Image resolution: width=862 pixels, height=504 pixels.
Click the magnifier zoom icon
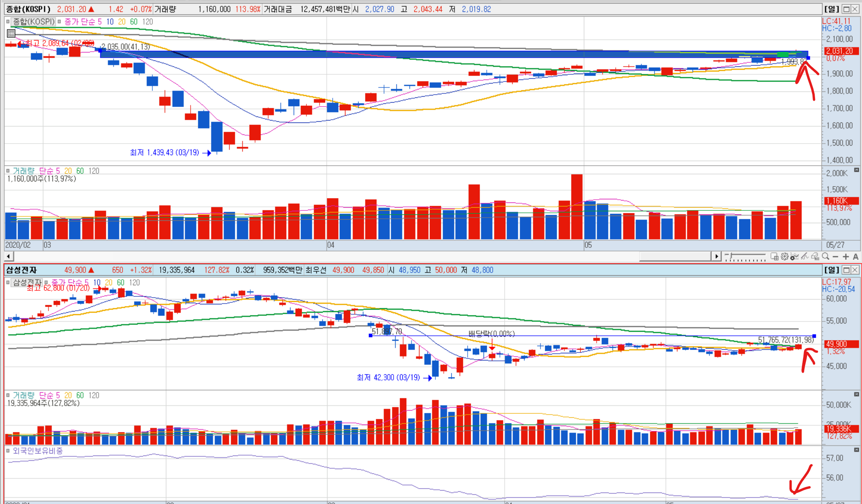825,257
